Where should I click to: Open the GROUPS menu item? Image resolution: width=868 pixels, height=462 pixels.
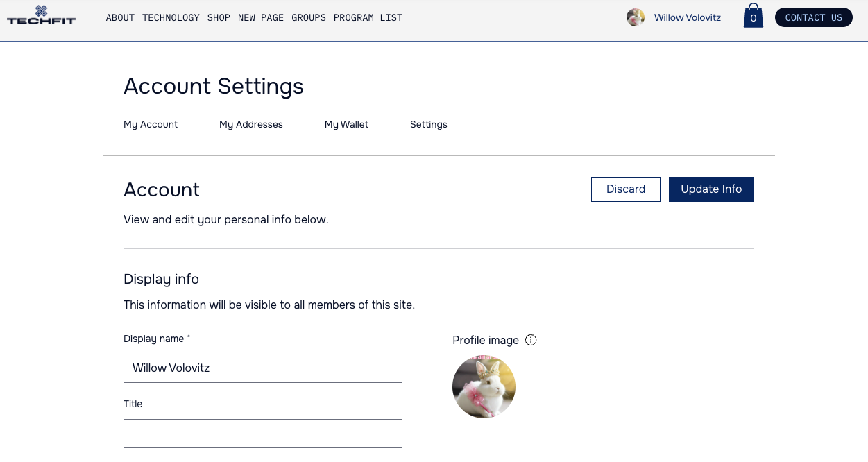click(x=309, y=17)
